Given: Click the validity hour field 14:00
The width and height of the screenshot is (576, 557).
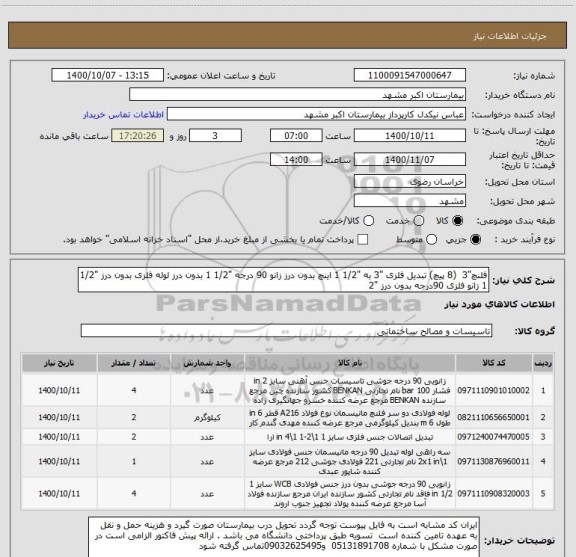Looking at the screenshot, I should [x=296, y=159].
